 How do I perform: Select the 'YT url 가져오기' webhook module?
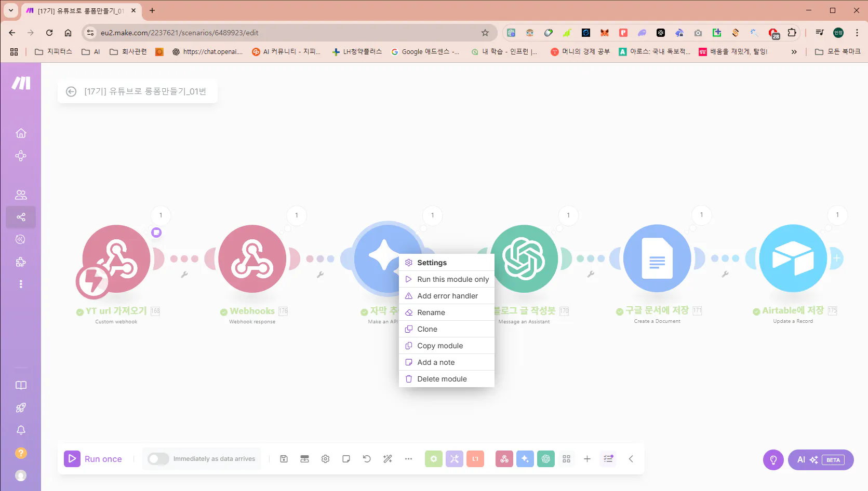(x=116, y=258)
